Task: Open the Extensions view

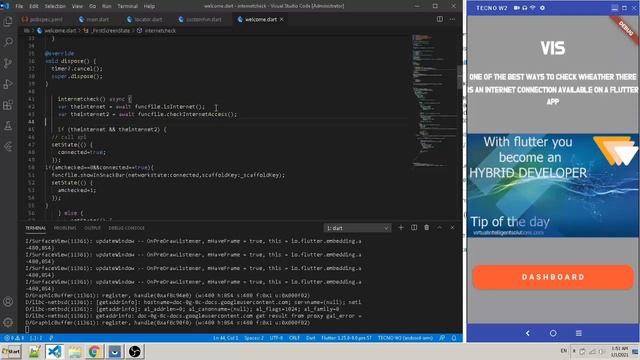Action: (x=8, y=105)
